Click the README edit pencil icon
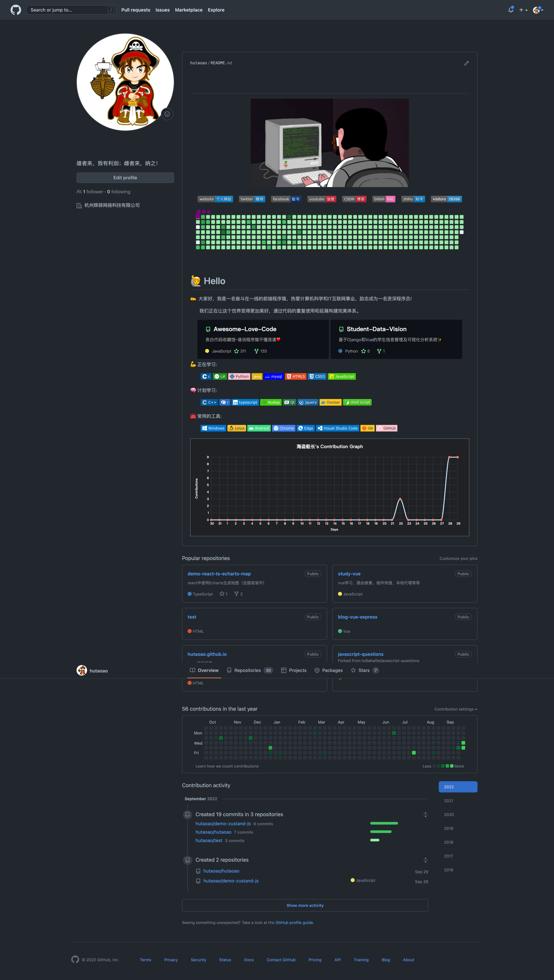Image resolution: width=554 pixels, height=980 pixels. point(466,63)
